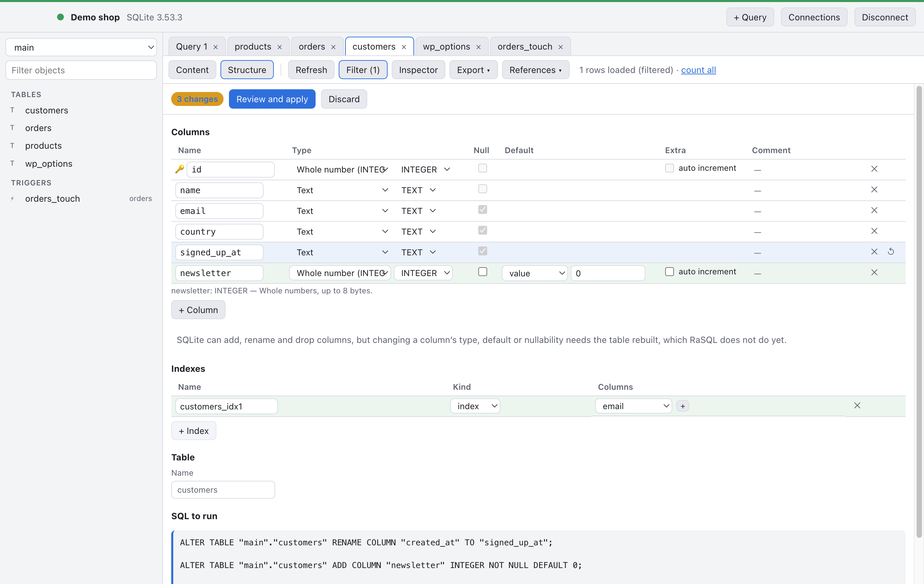This screenshot has width=924, height=584.
Task: Expand the Export dropdown menu
Action: (x=473, y=70)
